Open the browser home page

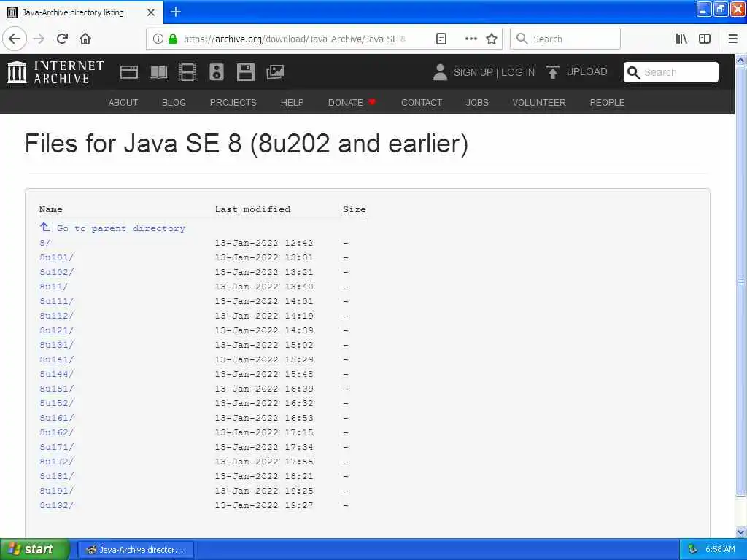tap(85, 39)
